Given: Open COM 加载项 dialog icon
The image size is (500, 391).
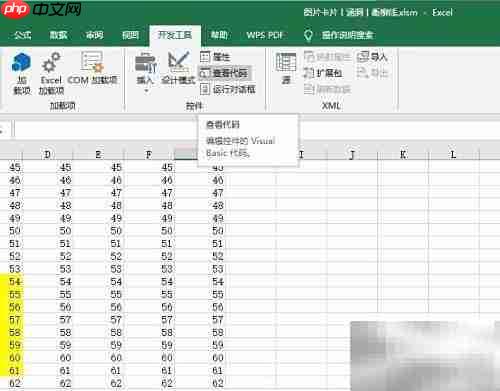Looking at the screenshot, I should pyautogui.click(x=92, y=68).
